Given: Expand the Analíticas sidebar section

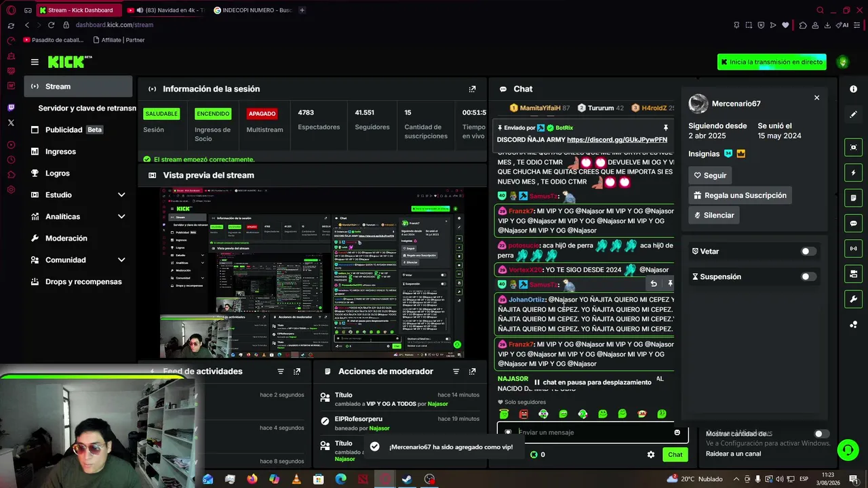Looking at the screenshot, I should (121, 217).
